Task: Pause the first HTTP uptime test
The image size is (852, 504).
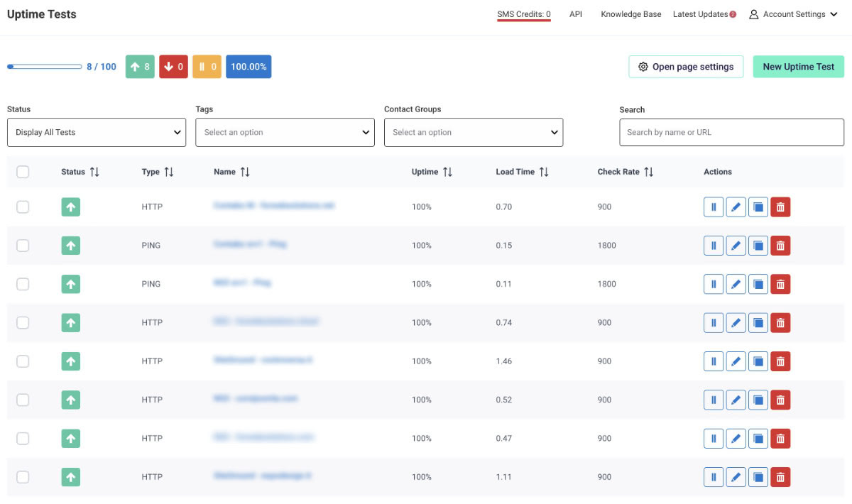Action: (713, 207)
